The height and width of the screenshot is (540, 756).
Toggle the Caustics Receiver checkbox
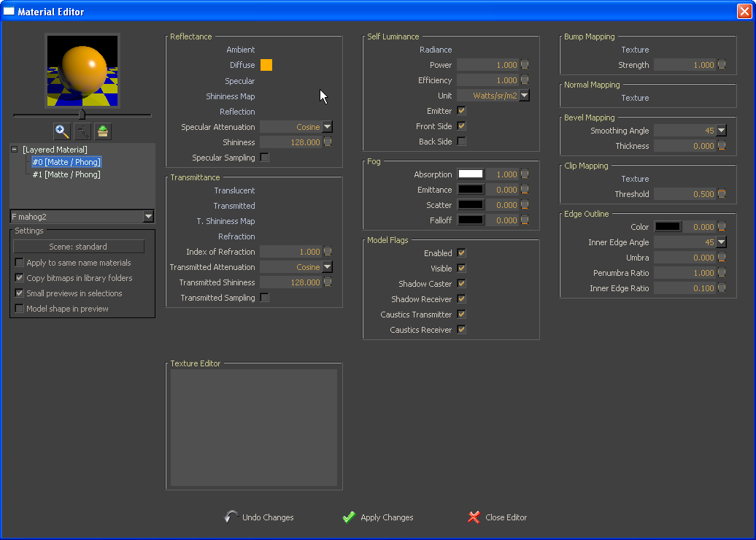tap(461, 330)
